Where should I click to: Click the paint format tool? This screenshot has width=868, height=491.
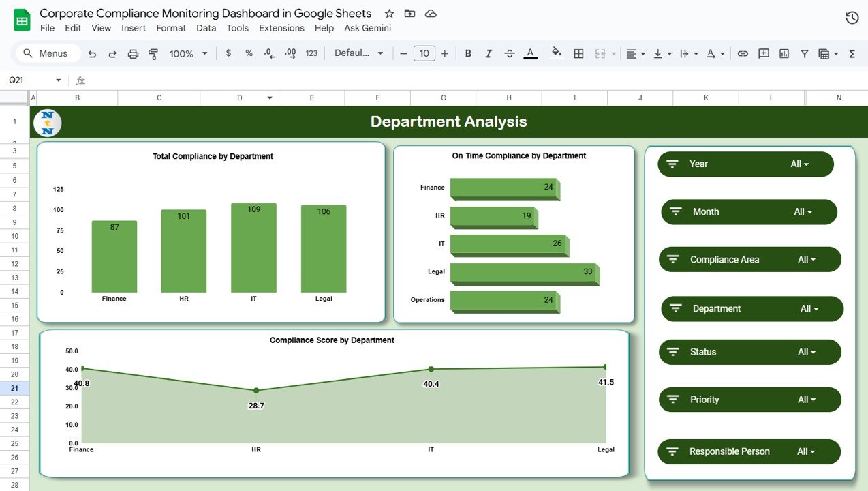[153, 53]
